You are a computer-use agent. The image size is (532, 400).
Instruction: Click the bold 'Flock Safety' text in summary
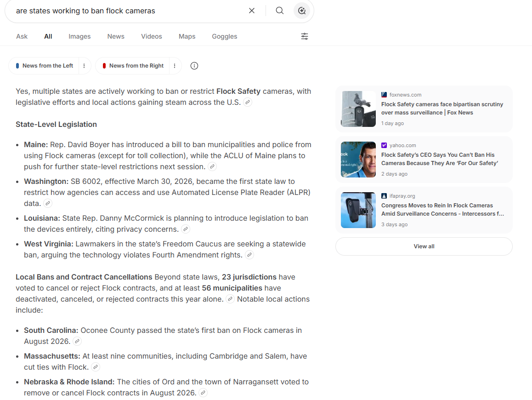click(238, 91)
